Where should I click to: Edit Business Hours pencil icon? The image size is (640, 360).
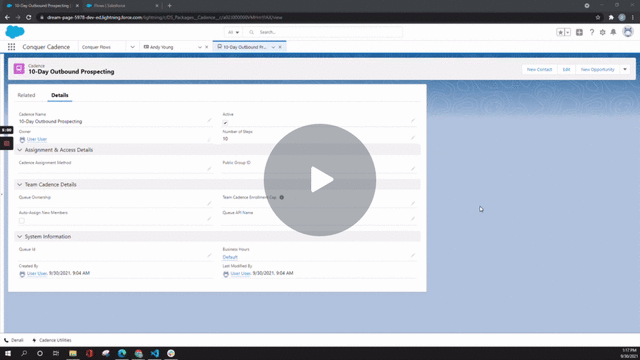pos(413,256)
